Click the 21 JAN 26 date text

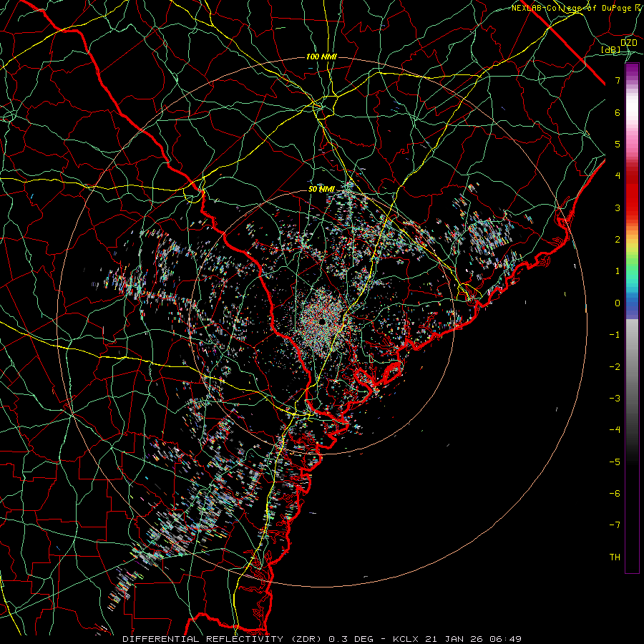[453, 639]
